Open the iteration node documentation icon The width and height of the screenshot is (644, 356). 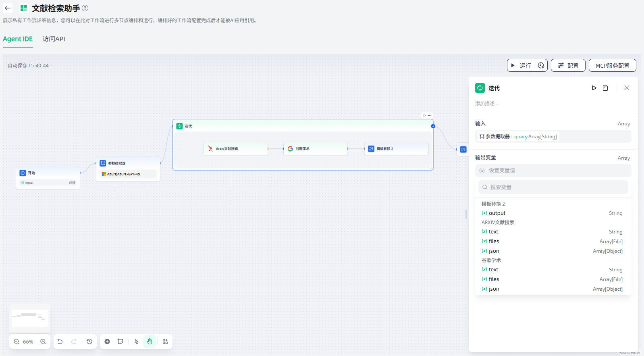click(x=605, y=88)
